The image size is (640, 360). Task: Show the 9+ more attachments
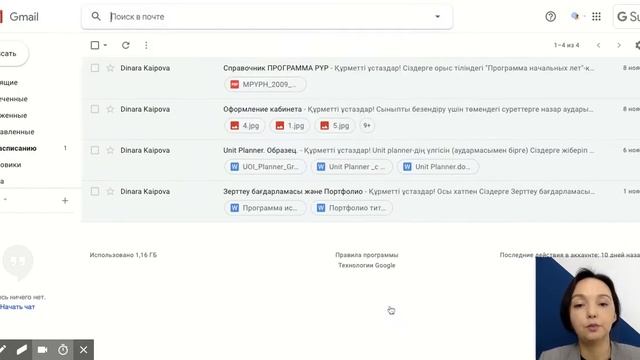tap(367, 125)
